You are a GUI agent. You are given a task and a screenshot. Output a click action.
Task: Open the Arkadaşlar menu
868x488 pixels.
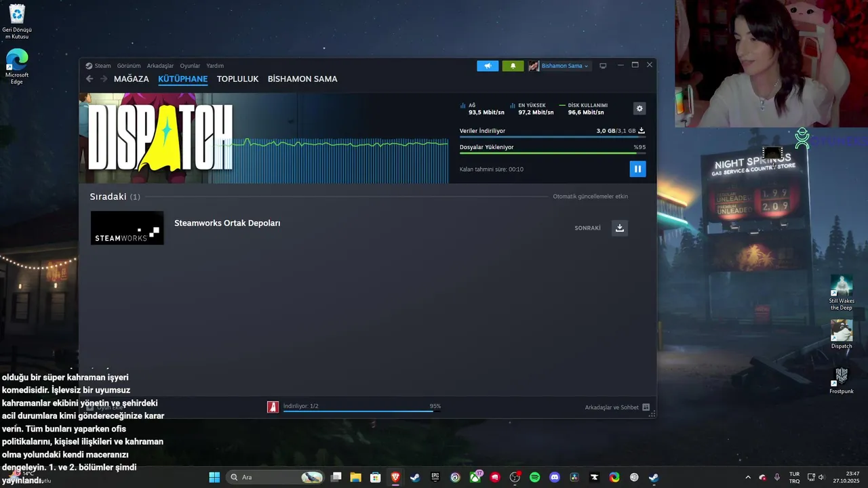tap(160, 66)
